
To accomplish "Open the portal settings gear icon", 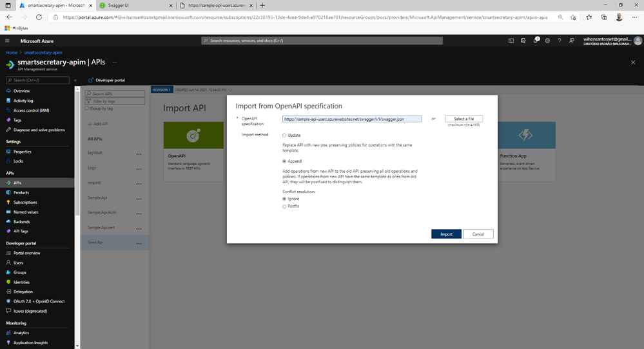I will (x=547, y=41).
